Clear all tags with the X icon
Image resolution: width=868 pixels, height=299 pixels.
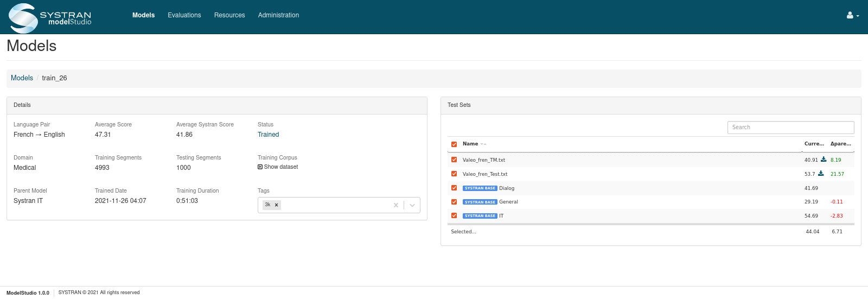click(396, 205)
